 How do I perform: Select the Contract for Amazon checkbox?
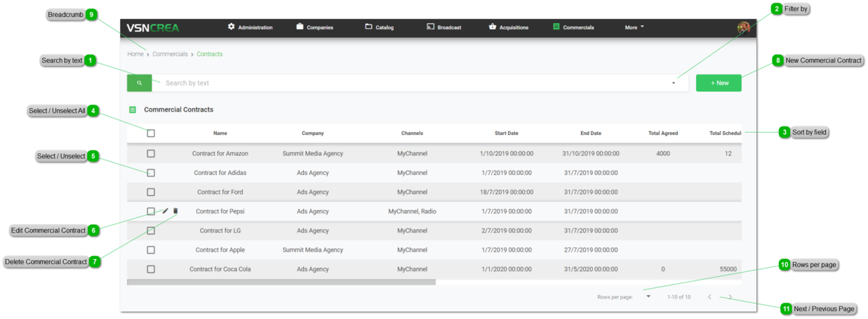pos(151,153)
